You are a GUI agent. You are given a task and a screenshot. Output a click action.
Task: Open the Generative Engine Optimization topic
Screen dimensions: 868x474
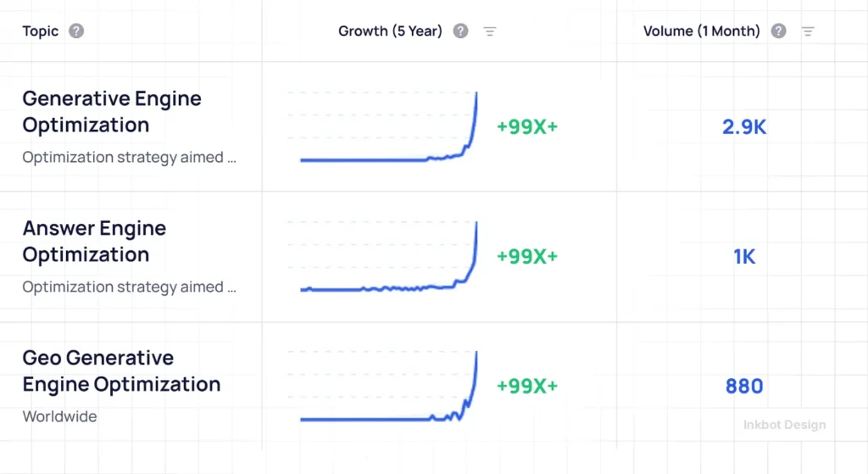(x=112, y=111)
